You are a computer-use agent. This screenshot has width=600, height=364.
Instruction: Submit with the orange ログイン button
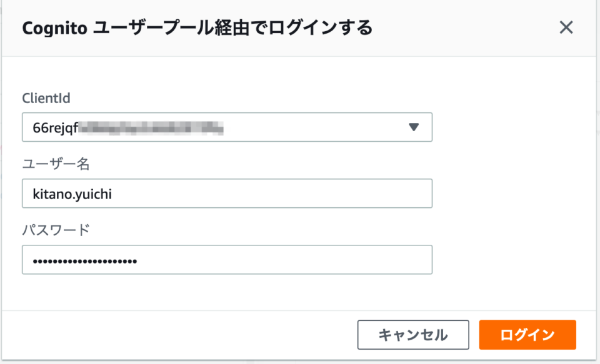pyautogui.click(x=527, y=335)
